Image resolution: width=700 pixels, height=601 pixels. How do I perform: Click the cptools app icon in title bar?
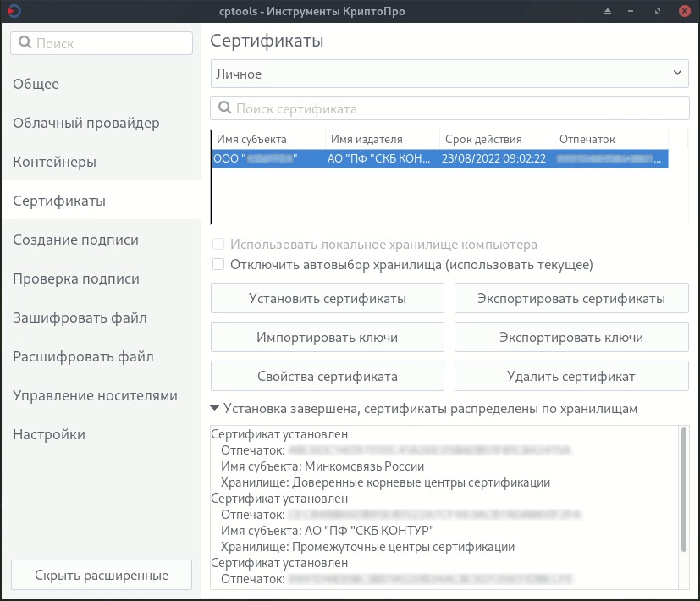[14, 11]
